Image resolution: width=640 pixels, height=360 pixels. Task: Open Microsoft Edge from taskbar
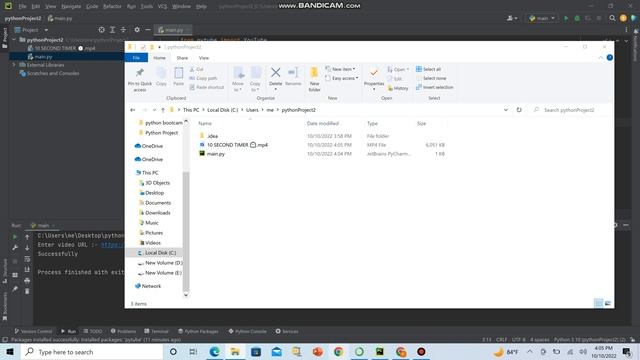tap(214, 351)
